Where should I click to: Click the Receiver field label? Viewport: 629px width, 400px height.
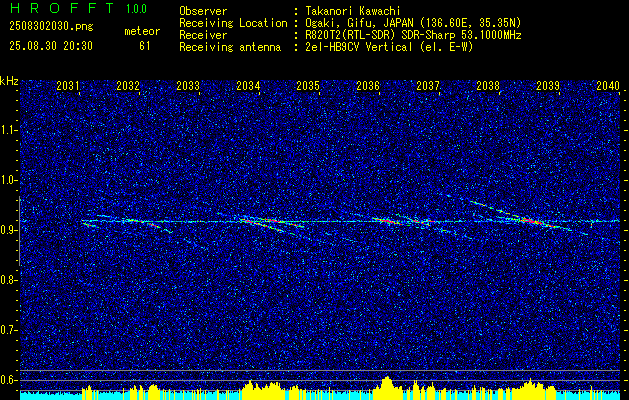coord(203,35)
